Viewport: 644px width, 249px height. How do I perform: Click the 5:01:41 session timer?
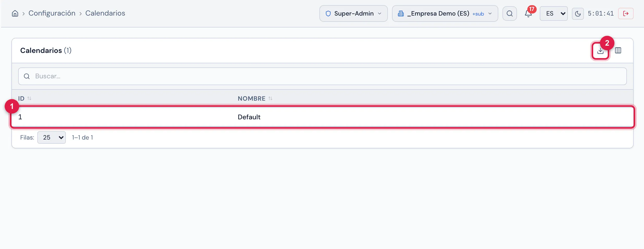[601, 13]
